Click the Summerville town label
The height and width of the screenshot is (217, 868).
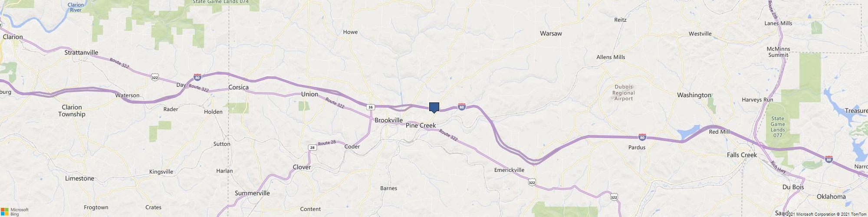pyautogui.click(x=252, y=193)
